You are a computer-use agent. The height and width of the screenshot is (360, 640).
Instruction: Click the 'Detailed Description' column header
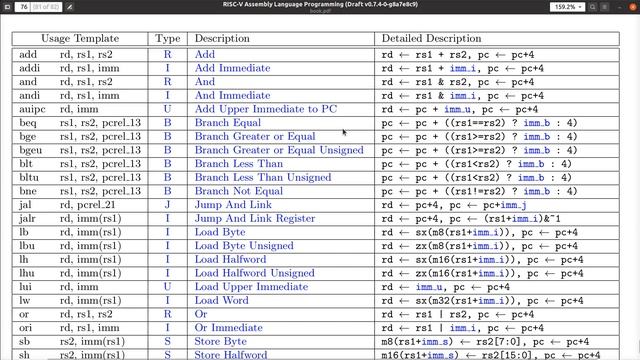click(431, 38)
